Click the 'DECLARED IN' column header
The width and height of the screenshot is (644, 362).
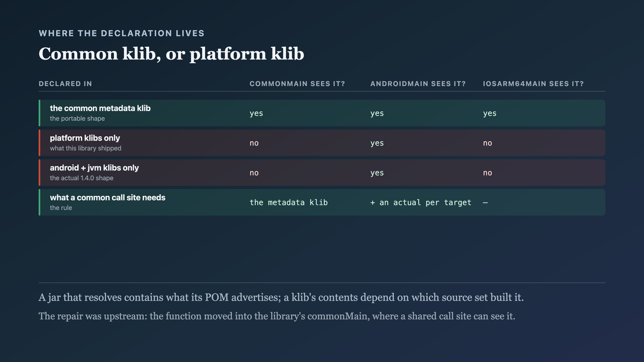click(x=65, y=84)
